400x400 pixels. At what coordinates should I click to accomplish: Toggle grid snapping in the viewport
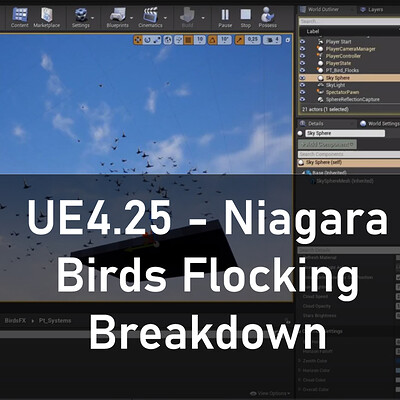pyautogui.click(x=188, y=40)
